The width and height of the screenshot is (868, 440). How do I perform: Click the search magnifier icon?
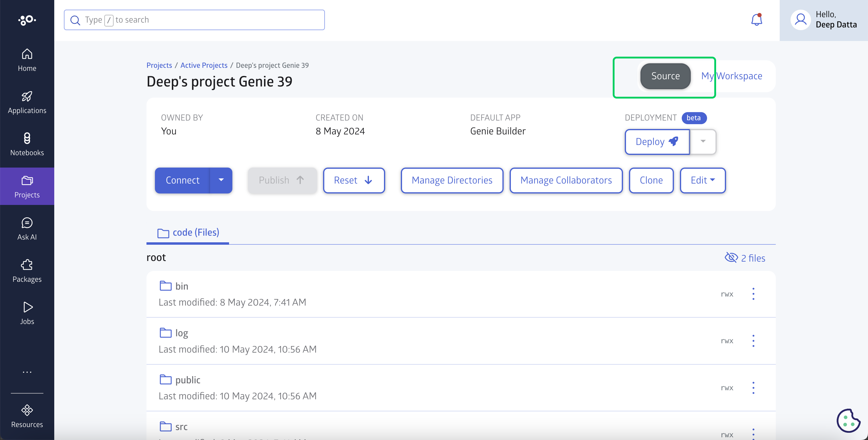[75, 20]
